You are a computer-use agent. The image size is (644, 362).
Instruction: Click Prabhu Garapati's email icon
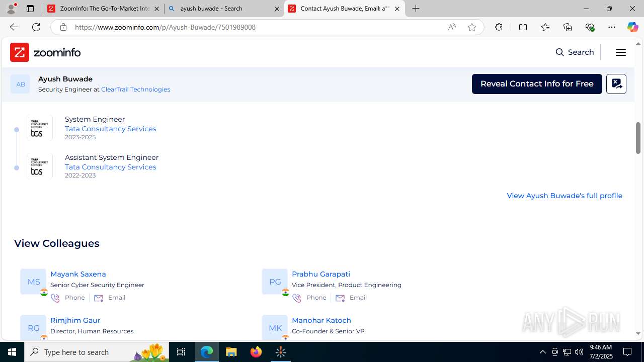click(x=340, y=298)
